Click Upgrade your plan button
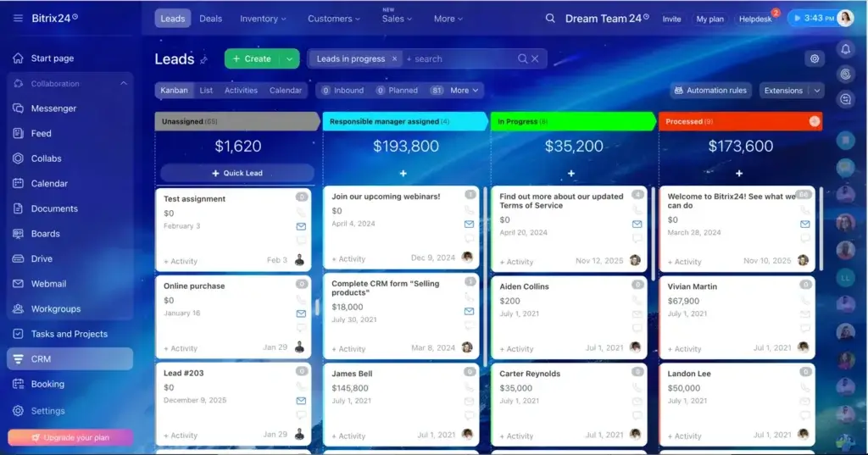This screenshot has width=868, height=455. (x=70, y=437)
